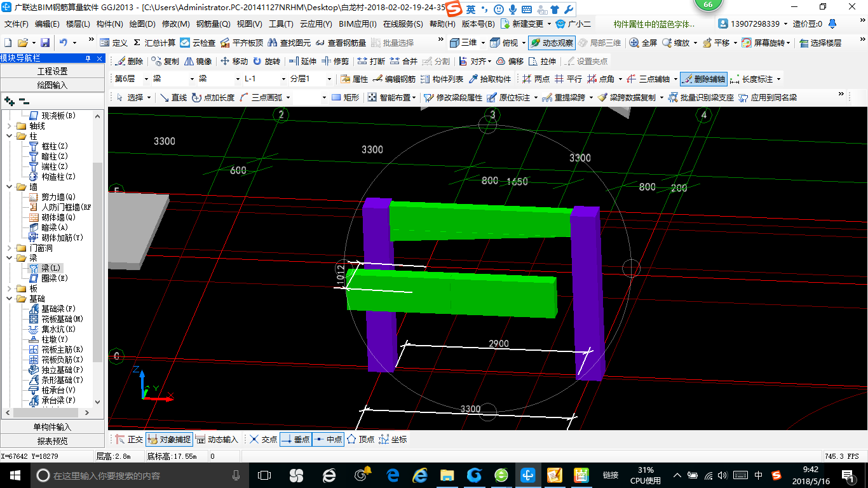Select 拉伸 stretch tool

point(542,61)
